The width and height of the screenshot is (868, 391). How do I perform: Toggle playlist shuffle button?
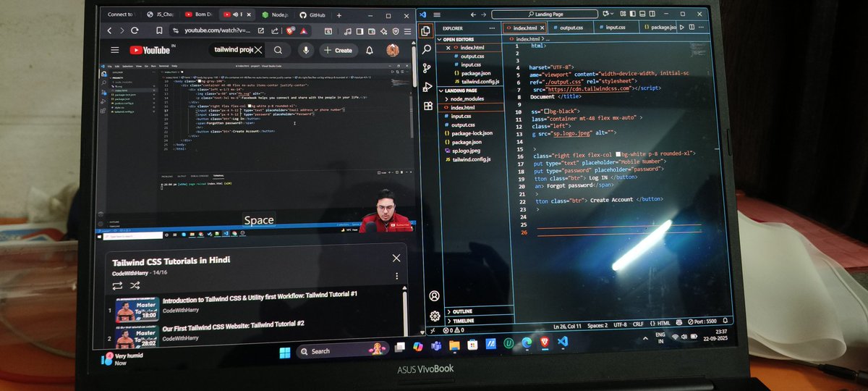click(137, 285)
